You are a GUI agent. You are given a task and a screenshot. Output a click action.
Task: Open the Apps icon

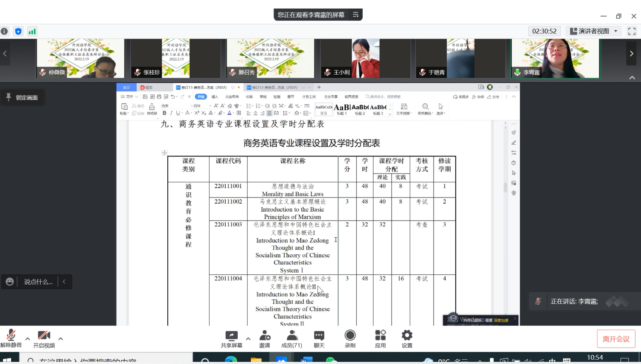[380, 335]
